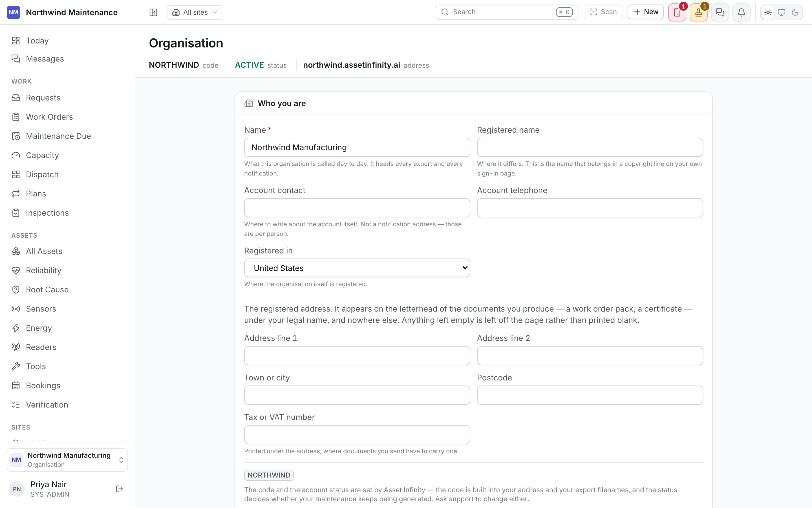Open the red alert badge icon
812x508 pixels.
tap(677, 12)
